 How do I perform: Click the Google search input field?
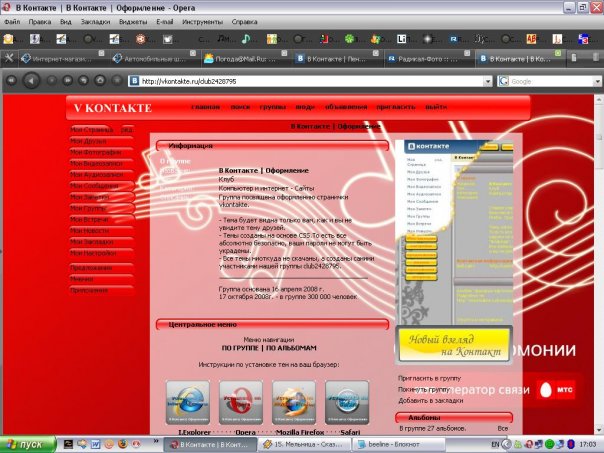(551, 81)
